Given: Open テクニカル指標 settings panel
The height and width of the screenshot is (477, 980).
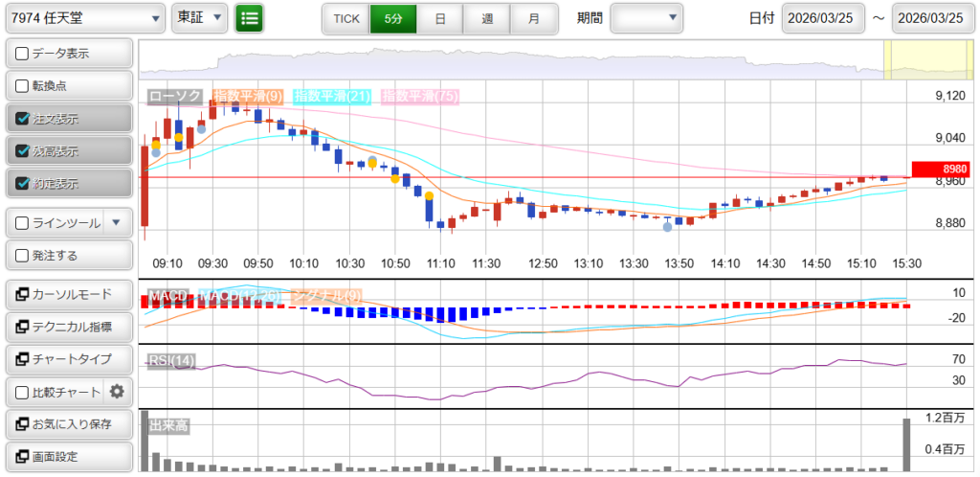Looking at the screenshot, I should 68,327.
